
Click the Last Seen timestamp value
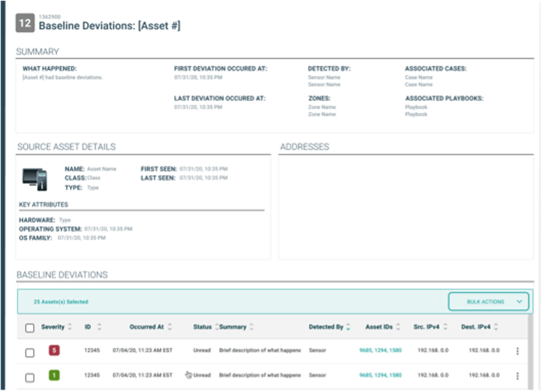click(204, 178)
